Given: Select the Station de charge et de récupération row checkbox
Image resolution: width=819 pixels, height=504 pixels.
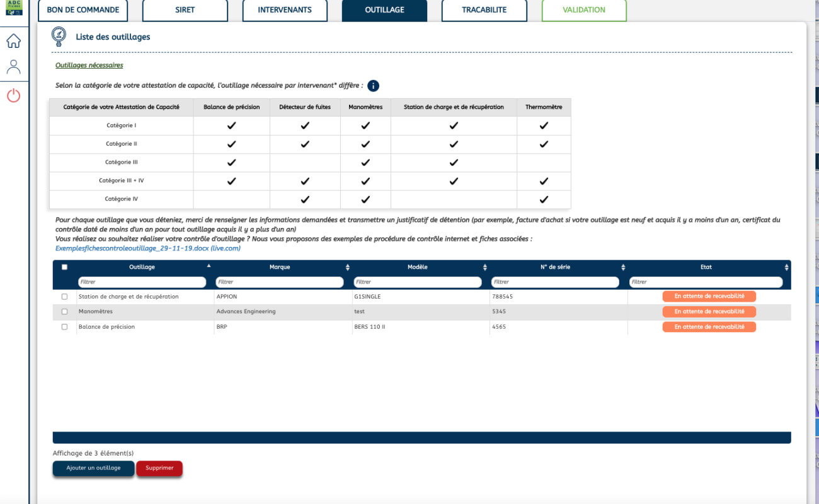Looking at the screenshot, I should click(64, 297).
